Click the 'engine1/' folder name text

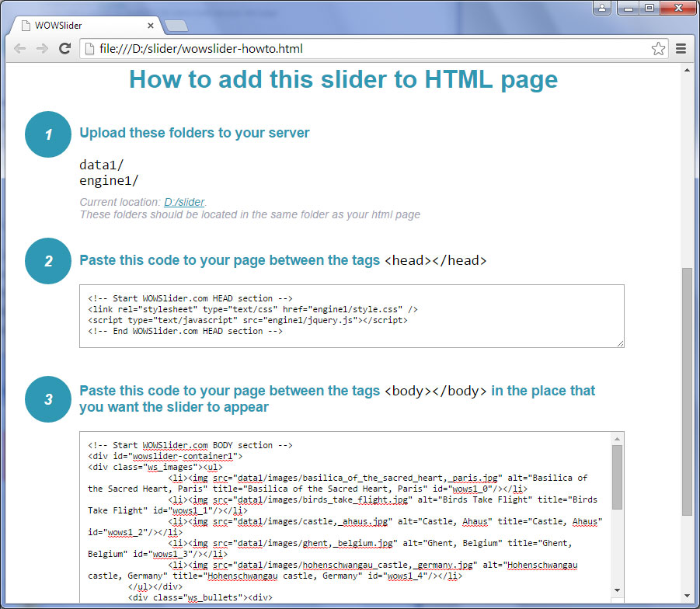pos(109,180)
